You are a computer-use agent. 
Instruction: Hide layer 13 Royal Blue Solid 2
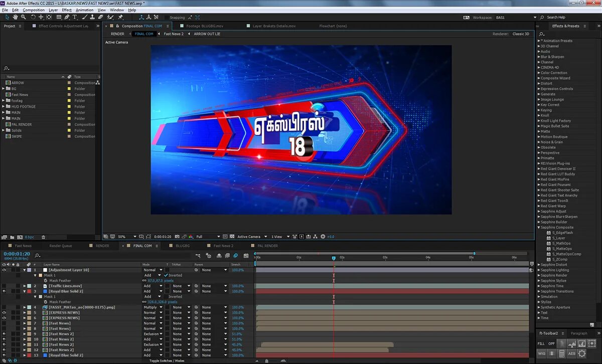coord(4,355)
